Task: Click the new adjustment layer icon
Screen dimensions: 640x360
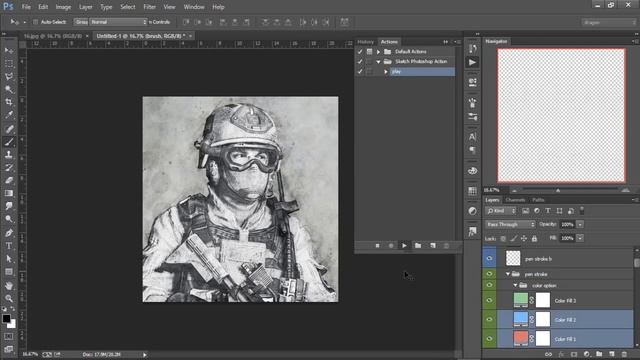Action: [587, 354]
